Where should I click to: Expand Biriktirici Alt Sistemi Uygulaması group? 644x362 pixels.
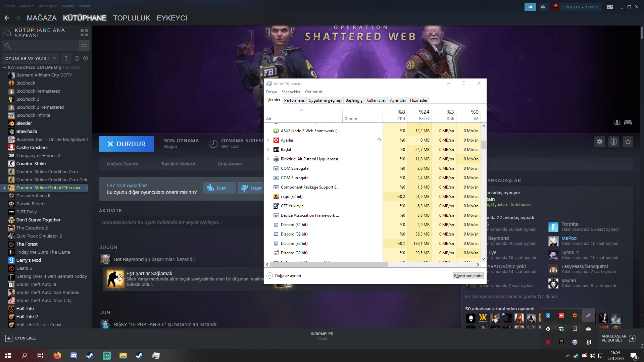pos(268,159)
